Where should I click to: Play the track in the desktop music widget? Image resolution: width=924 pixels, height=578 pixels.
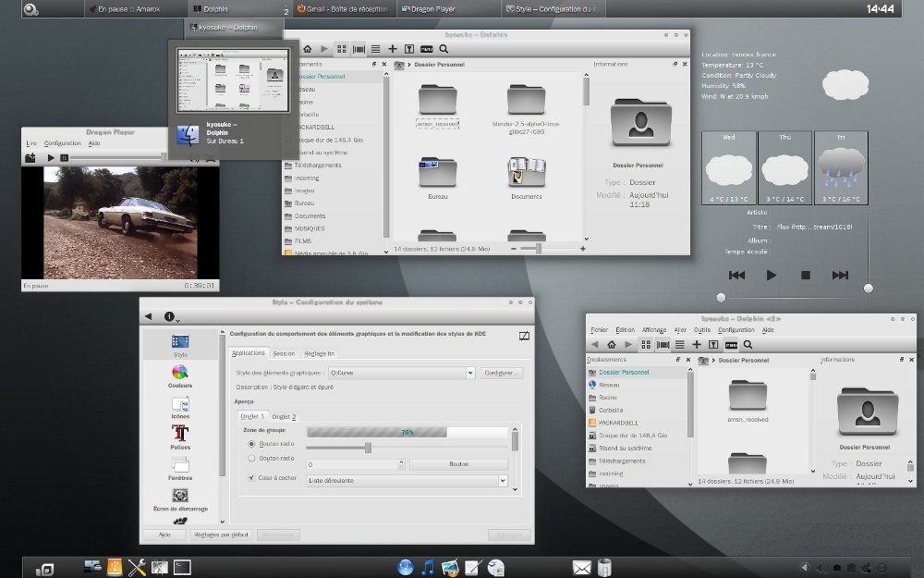[x=771, y=275]
